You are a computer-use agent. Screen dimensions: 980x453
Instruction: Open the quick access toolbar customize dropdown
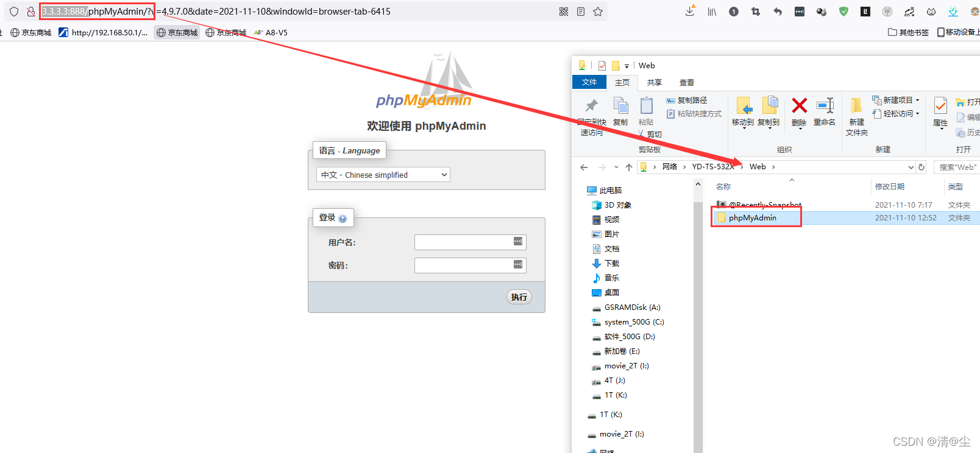point(627,66)
